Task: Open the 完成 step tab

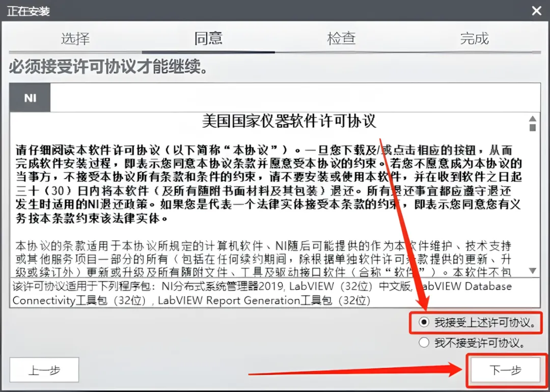Action: (x=474, y=38)
